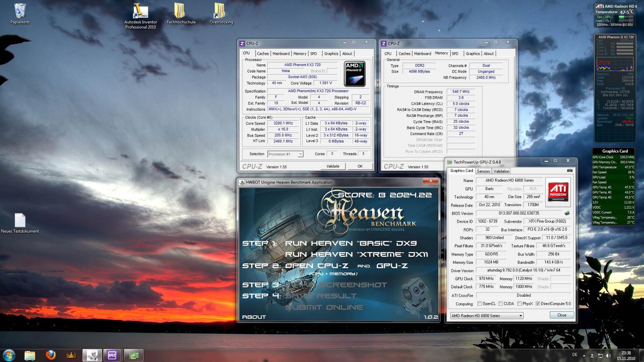Enable the OpenCL checkbox in GPU-Z

click(479, 304)
